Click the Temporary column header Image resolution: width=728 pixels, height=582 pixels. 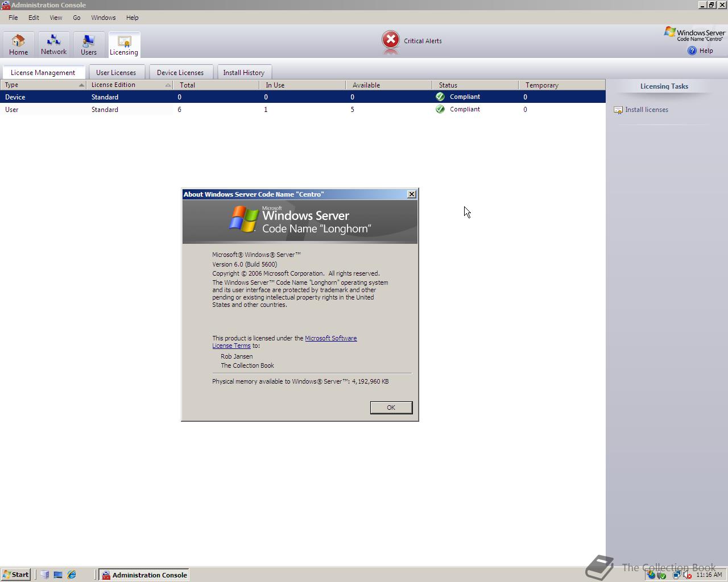(562, 85)
